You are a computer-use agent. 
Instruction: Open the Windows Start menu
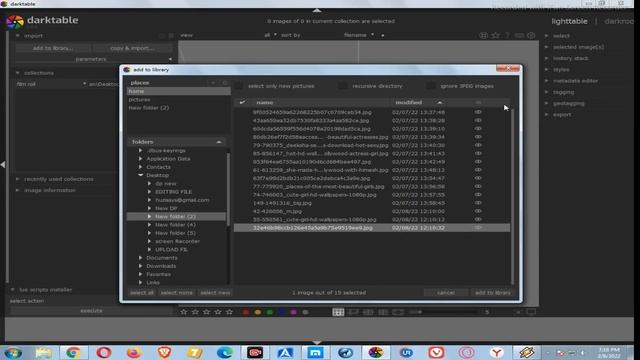(x=13, y=352)
